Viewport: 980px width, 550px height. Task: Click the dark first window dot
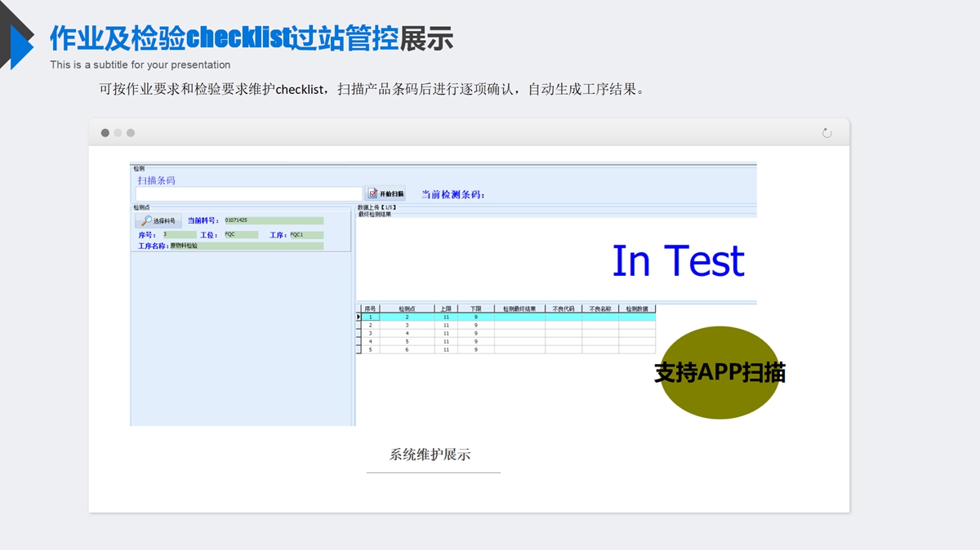[105, 133]
